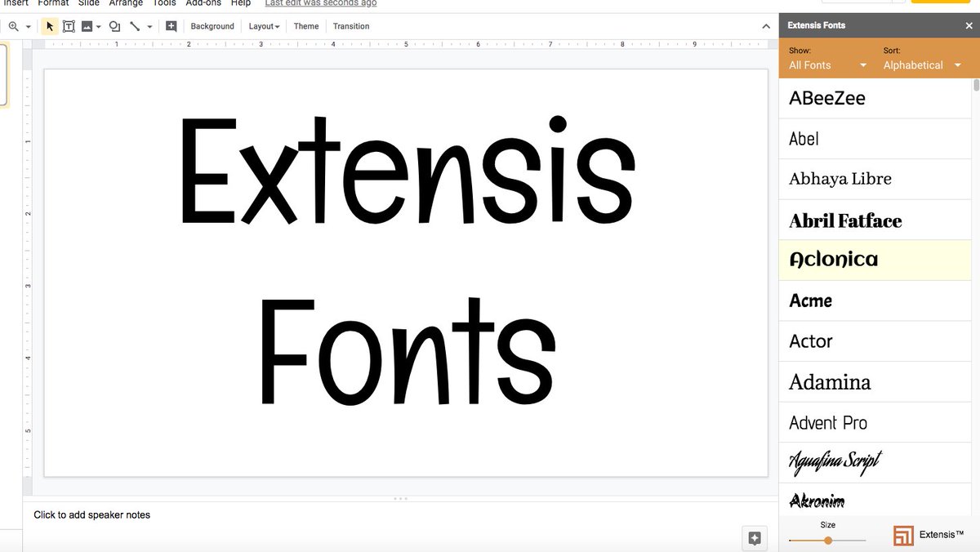Choose the Advent Pro font

point(875,423)
